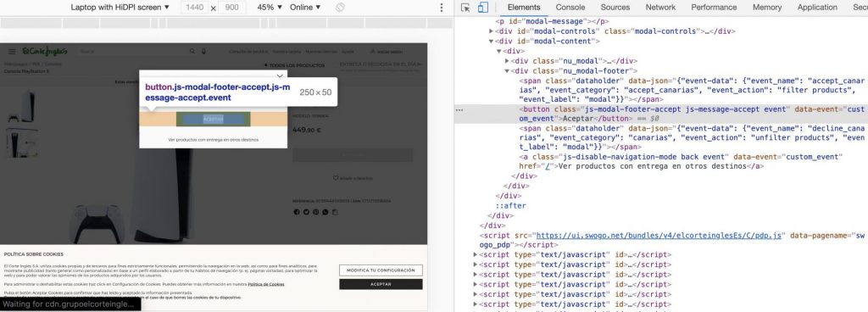This screenshot has height=312, width=868.
Task: Open the hamburger menu on El Corte Inglés page
Action: 12,52
